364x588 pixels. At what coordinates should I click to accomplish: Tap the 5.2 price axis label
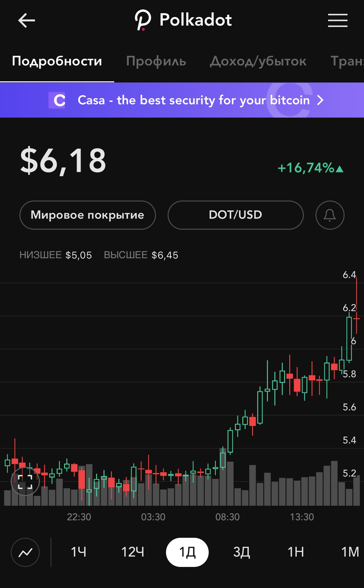[349, 473]
